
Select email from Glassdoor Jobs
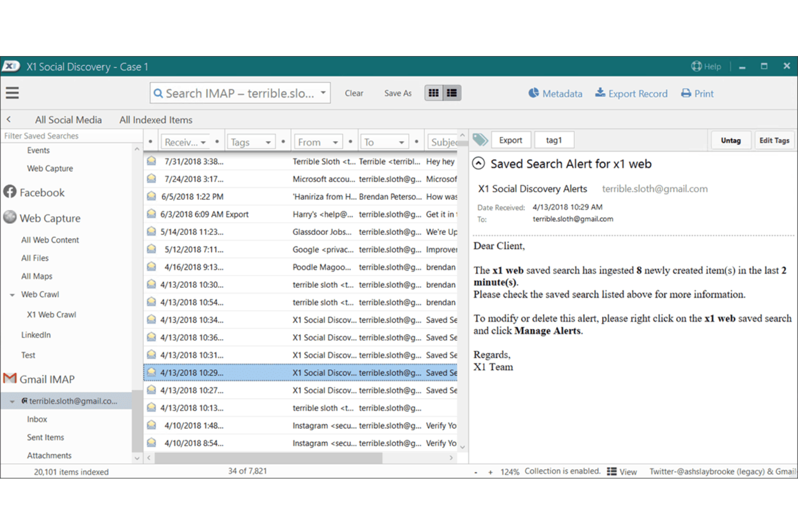point(300,232)
